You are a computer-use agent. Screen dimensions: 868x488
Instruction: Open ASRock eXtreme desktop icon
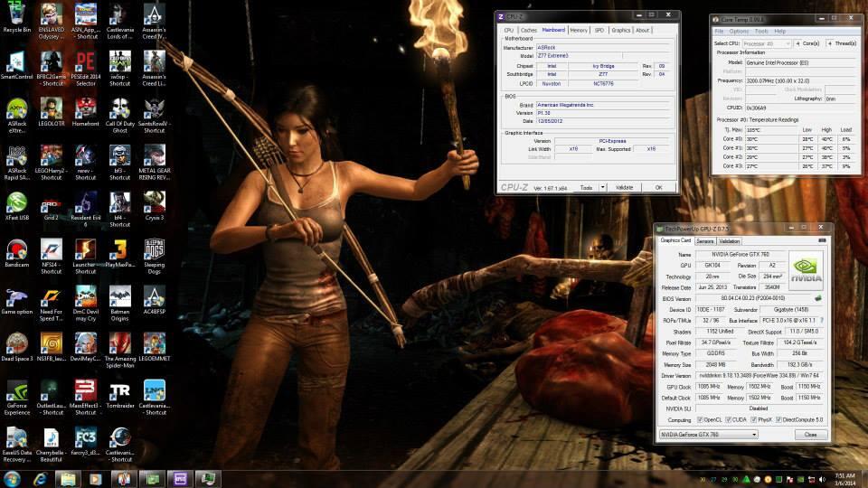(x=16, y=116)
